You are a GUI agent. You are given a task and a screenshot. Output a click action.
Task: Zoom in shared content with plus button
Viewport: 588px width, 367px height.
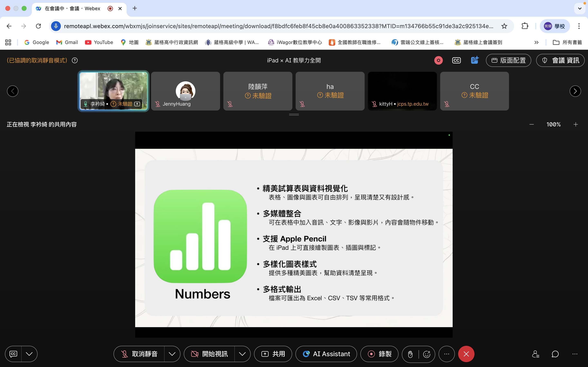576,125
